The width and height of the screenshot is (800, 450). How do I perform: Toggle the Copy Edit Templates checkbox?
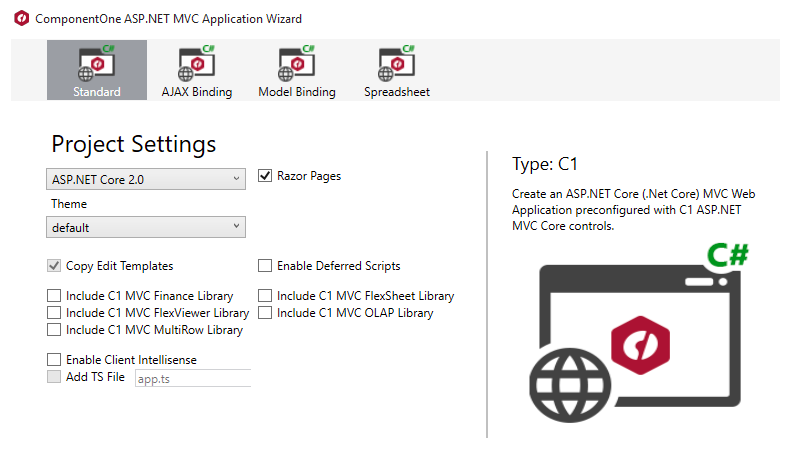pos(54,265)
